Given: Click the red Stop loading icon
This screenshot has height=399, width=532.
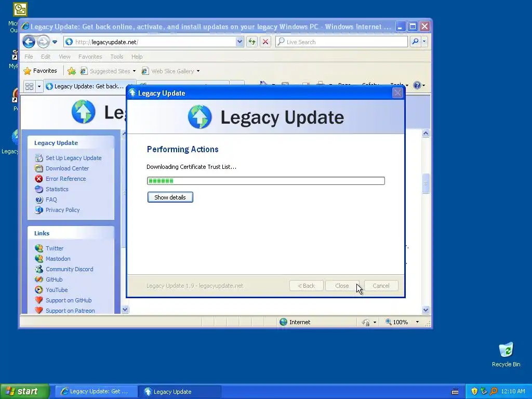Looking at the screenshot, I should (265, 42).
